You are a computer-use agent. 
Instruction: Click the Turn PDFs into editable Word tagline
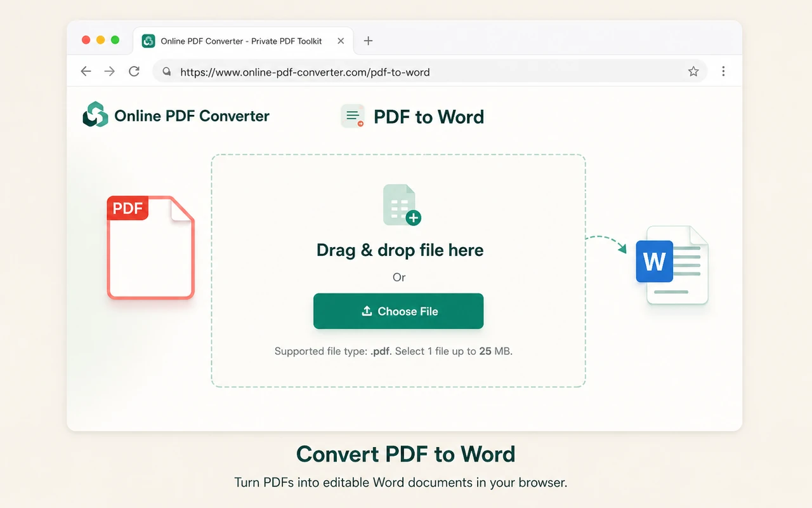tap(401, 483)
